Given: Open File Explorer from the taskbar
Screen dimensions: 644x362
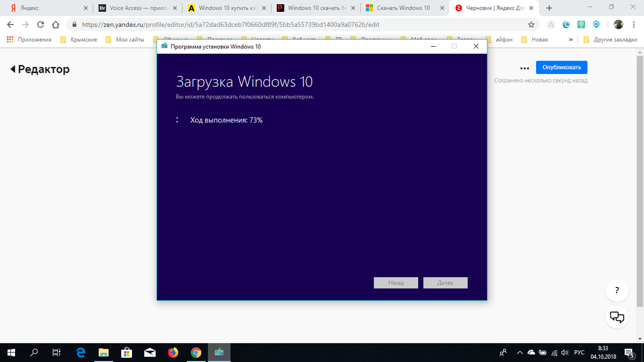Looking at the screenshot, I should point(104,352).
